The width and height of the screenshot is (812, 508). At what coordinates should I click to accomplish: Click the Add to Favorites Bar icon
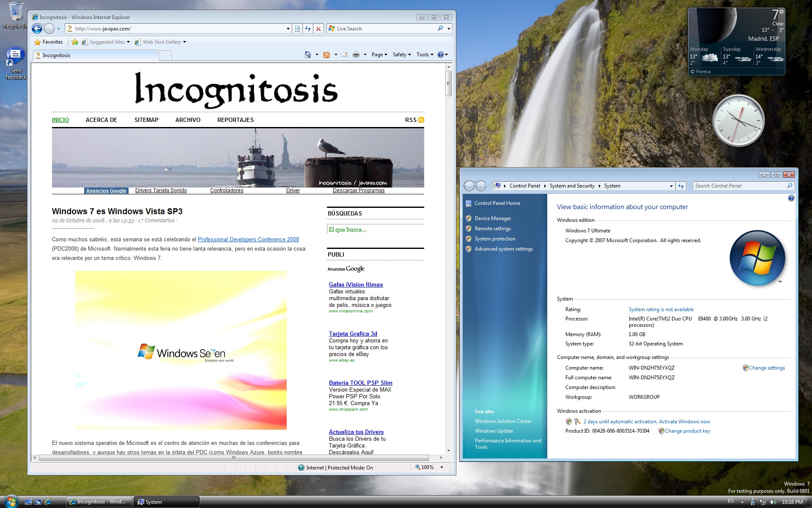[75, 42]
